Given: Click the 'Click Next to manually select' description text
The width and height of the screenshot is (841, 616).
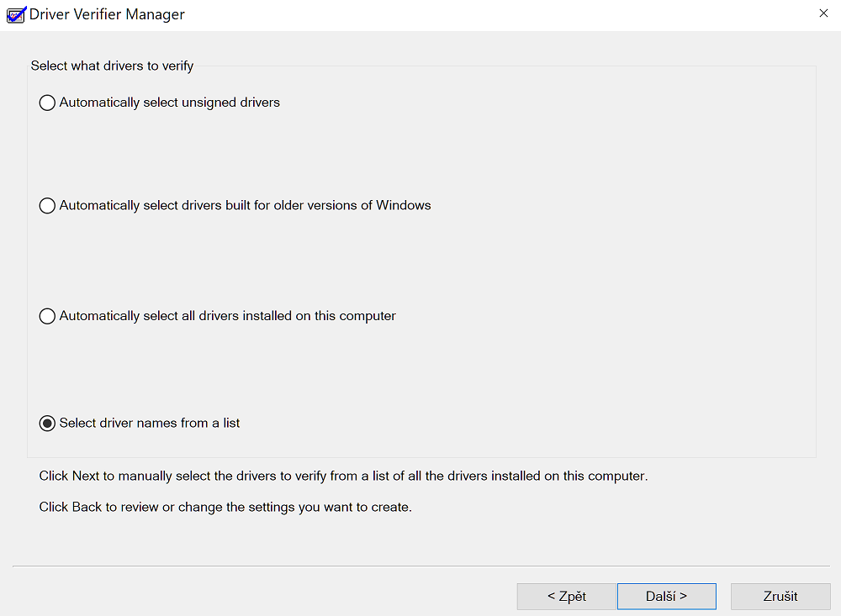Looking at the screenshot, I should (343, 476).
